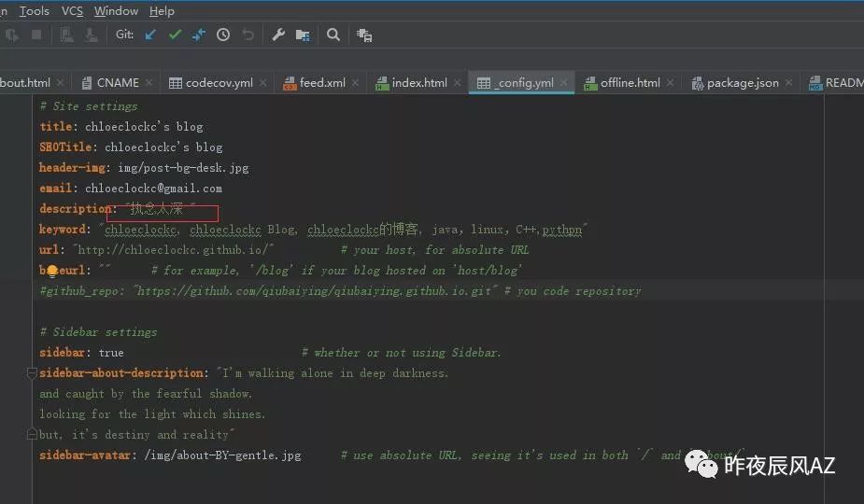Click the 'title' key in the editor
864x504 pixels.
[x=56, y=127]
